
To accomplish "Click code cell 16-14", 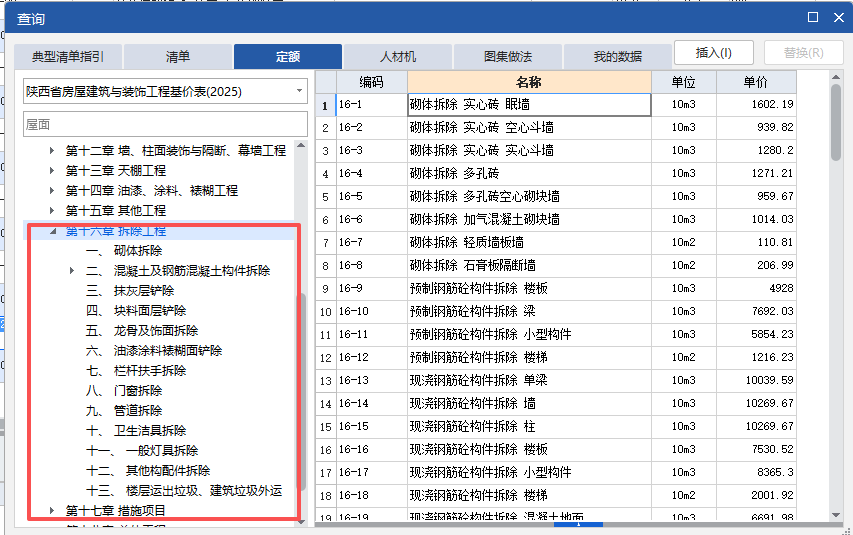I will 372,403.
